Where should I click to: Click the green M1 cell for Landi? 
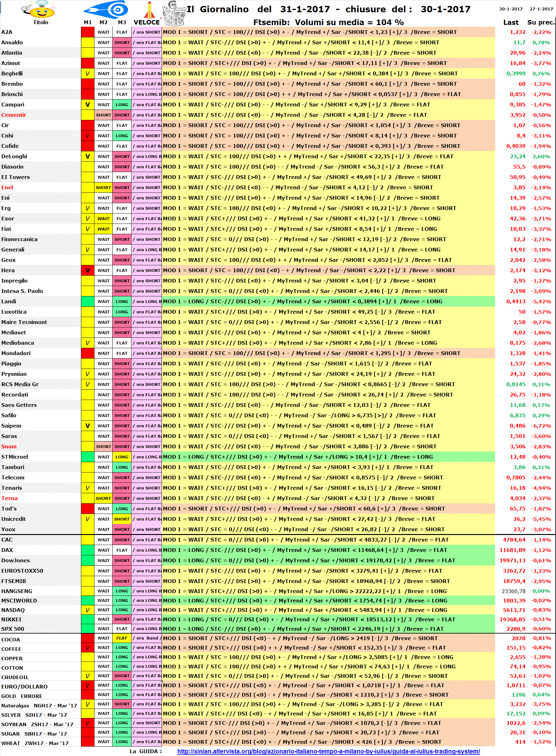point(88,301)
